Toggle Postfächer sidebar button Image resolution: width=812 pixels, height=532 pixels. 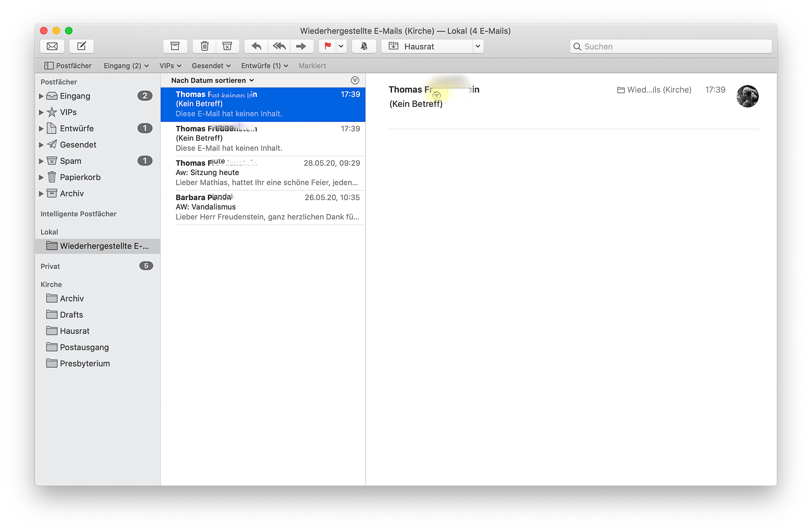pos(68,66)
